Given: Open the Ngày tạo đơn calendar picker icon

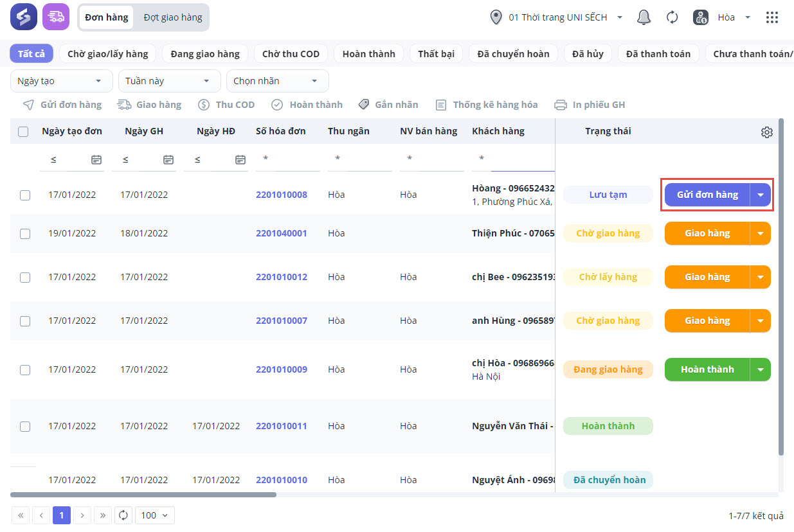Looking at the screenshot, I should click(x=96, y=159).
